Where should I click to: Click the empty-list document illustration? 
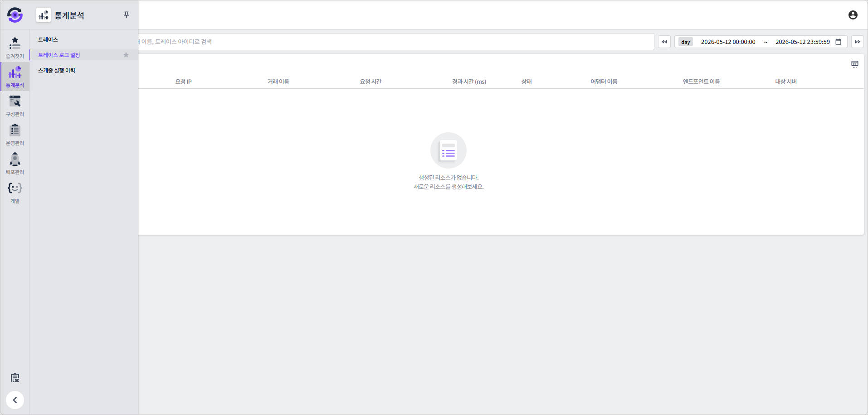click(449, 150)
